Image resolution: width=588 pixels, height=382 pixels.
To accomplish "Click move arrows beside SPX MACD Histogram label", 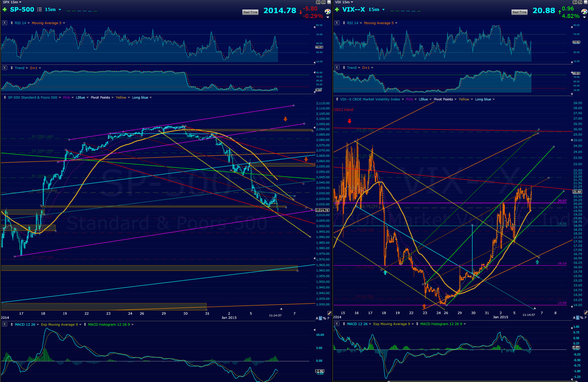I will pyautogui.click(x=85, y=324).
